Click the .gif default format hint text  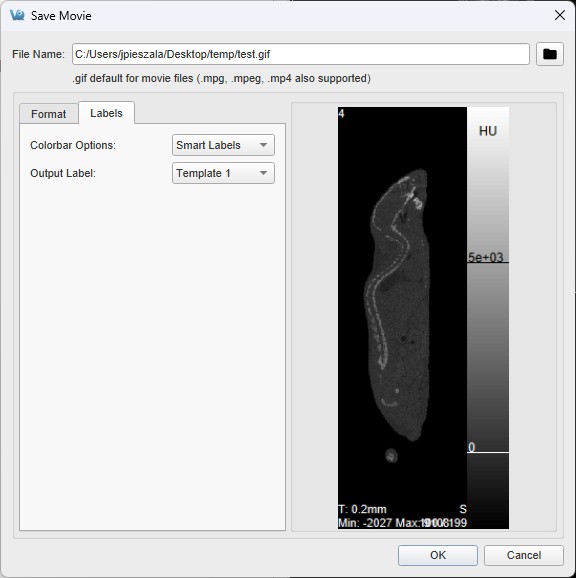221,79
